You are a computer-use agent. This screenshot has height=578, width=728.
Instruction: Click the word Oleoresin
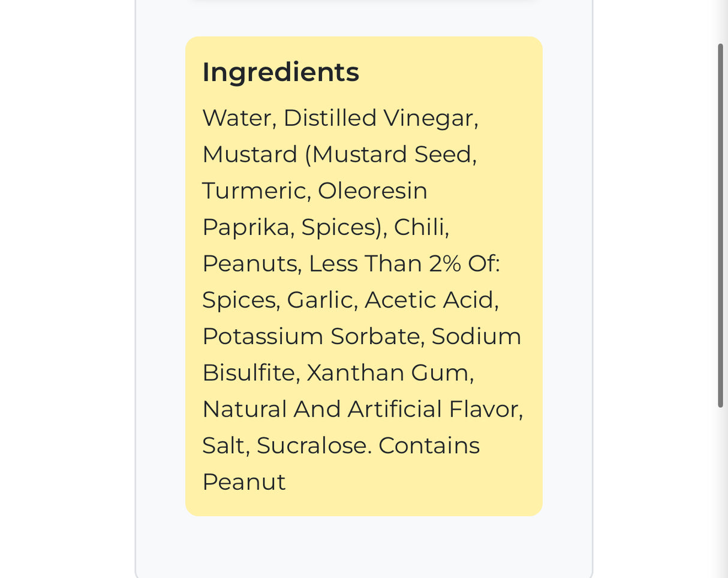point(372,191)
